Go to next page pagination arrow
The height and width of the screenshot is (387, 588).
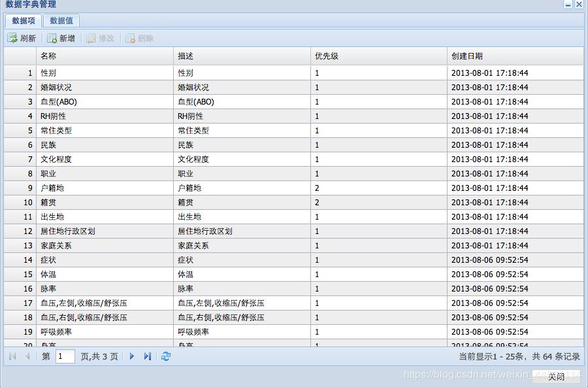(x=131, y=356)
